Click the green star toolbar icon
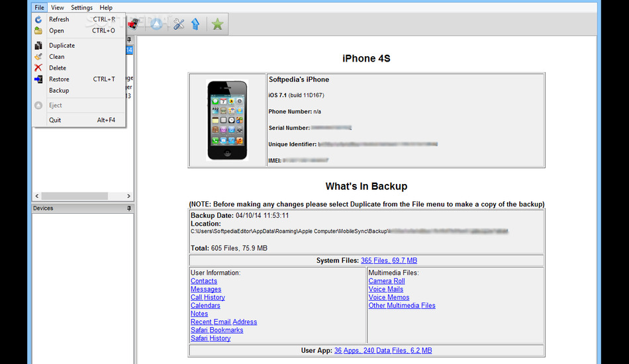Viewport: 629px width, 364px height. tap(217, 24)
